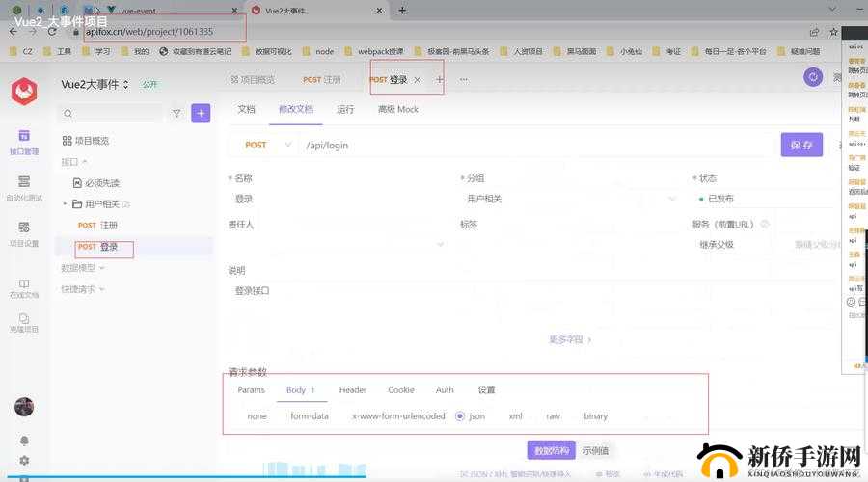Click the /api/login path field
This screenshot has height=482, width=868.
(537, 145)
